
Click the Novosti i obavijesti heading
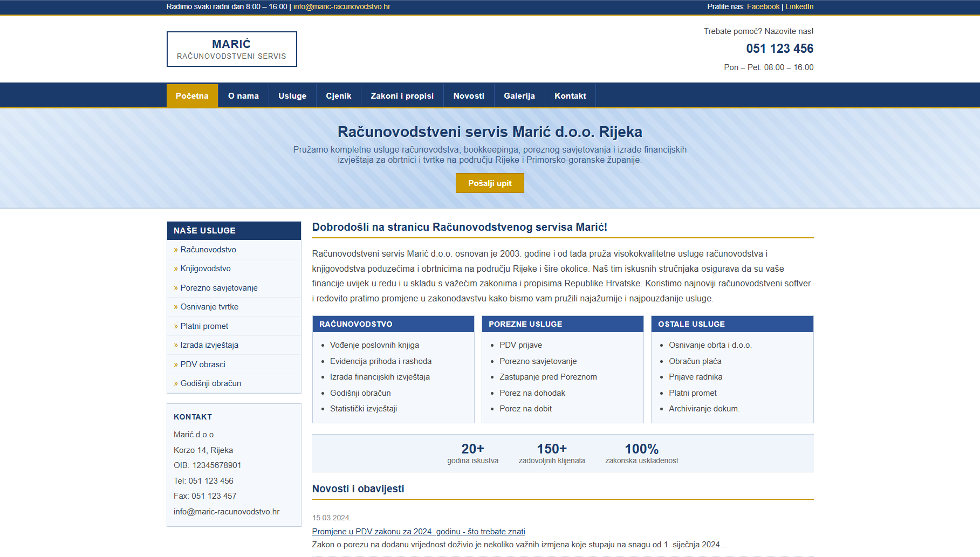tap(358, 489)
